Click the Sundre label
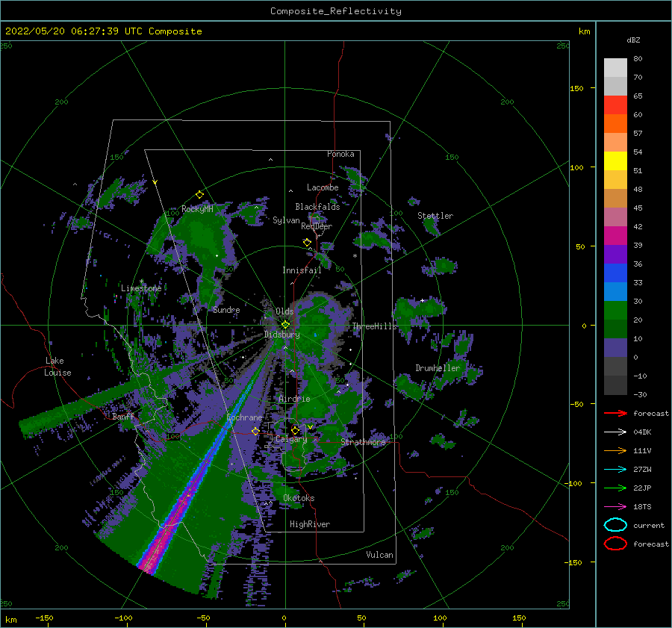Screen dimensions: 672x628 (226, 309)
